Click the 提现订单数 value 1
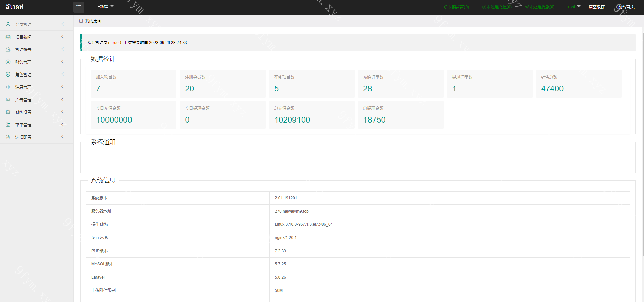Image resolution: width=644 pixels, height=302 pixels. tap(454, 89)
